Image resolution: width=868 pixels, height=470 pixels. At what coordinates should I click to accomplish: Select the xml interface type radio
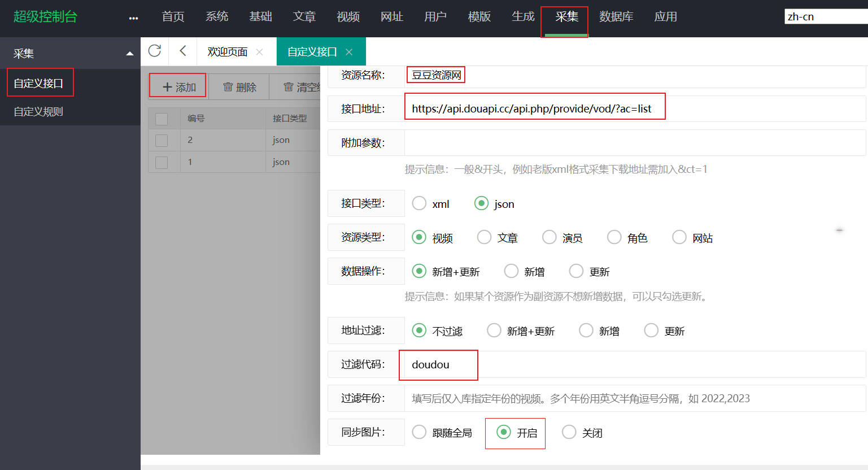(419, 203)
